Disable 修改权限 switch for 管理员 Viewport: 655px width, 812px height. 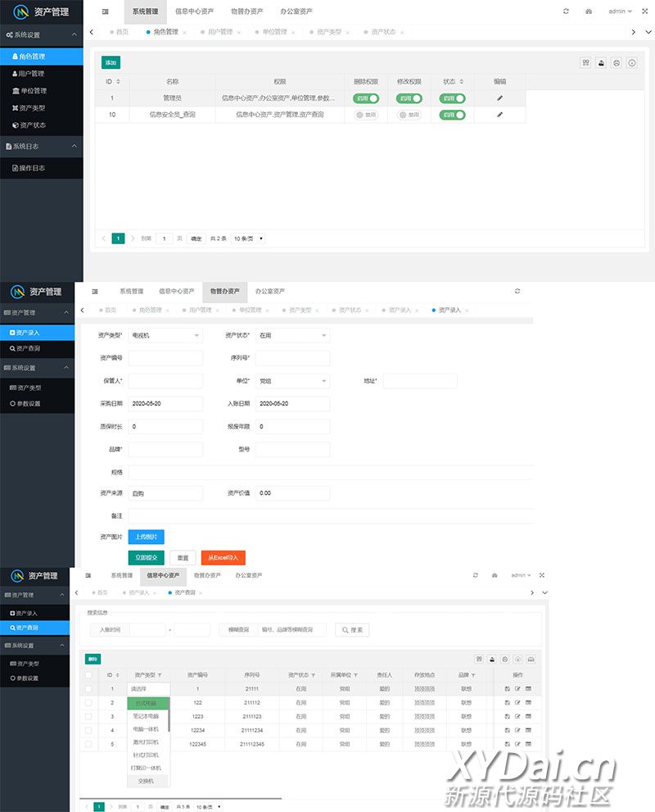point(409,98)
